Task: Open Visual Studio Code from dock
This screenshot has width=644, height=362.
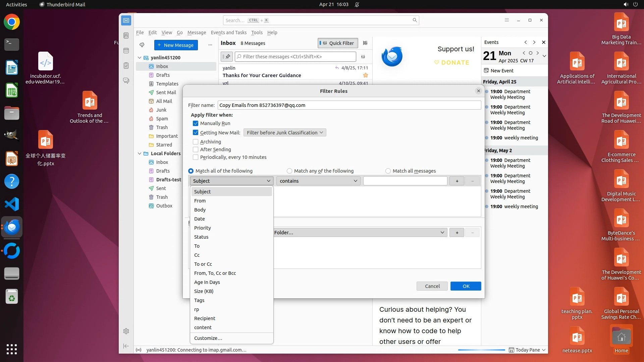Action: tap(12, 204)
